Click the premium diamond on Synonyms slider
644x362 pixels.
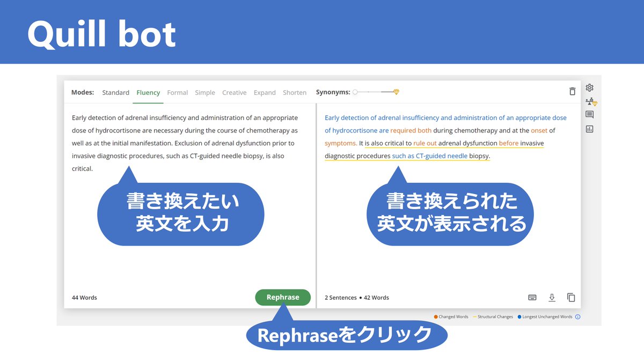[396, 92]
